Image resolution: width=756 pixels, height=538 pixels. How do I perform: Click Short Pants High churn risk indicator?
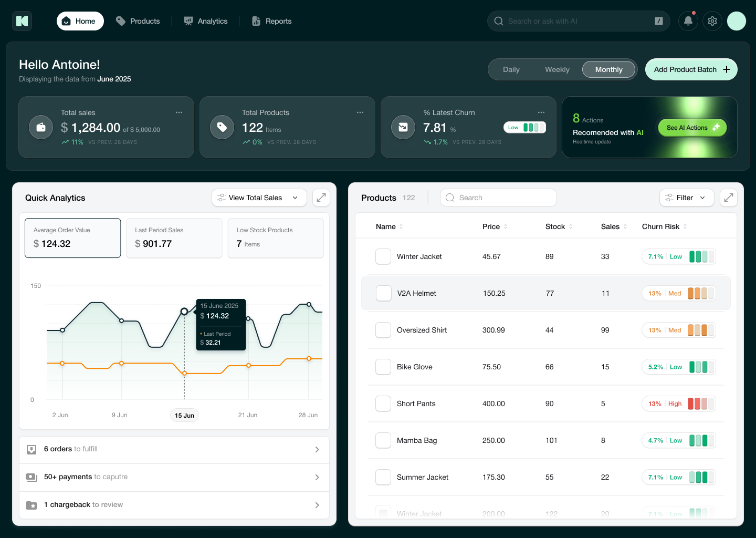tap(679, 403)
